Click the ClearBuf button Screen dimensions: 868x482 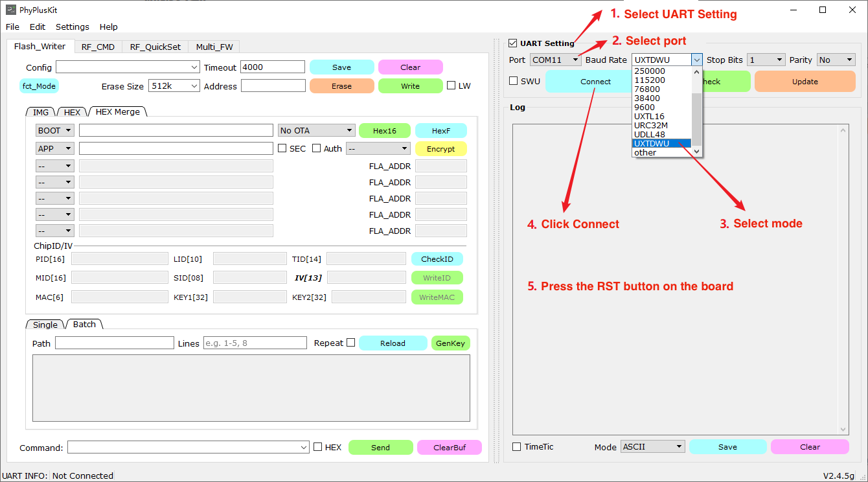[x=450, y=448]
